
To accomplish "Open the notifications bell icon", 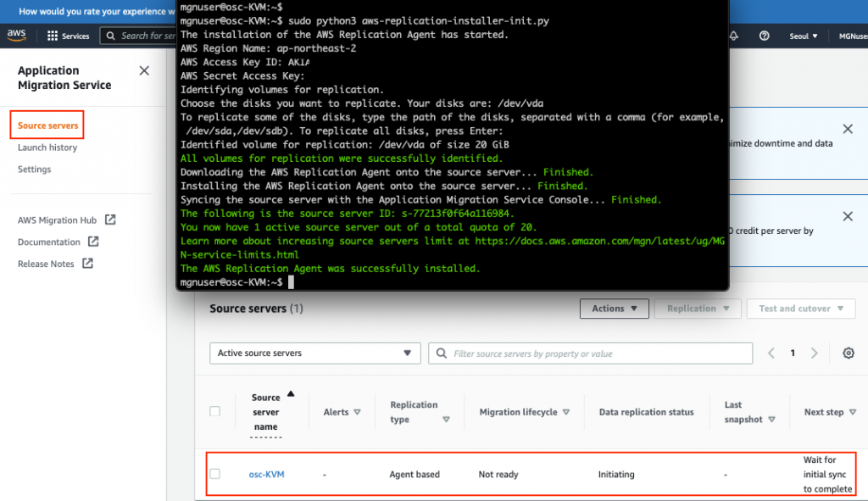I will [734, 36].
